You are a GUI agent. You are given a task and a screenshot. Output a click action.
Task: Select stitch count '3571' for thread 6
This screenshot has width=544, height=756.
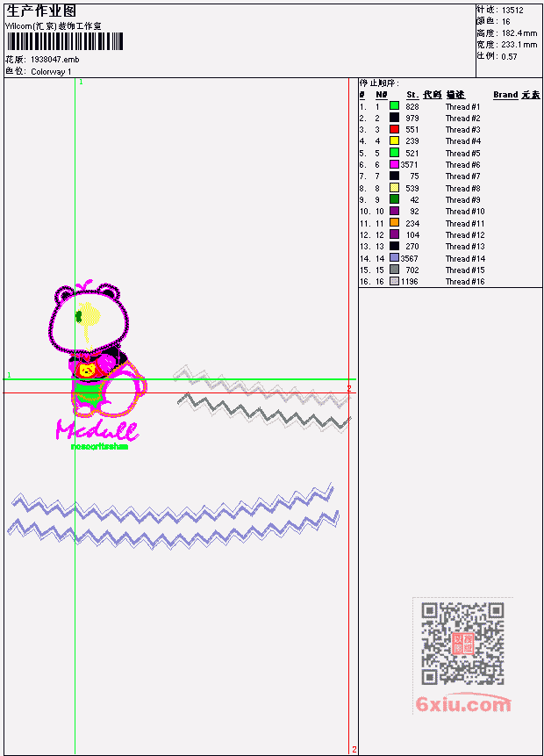coord(409,165)
